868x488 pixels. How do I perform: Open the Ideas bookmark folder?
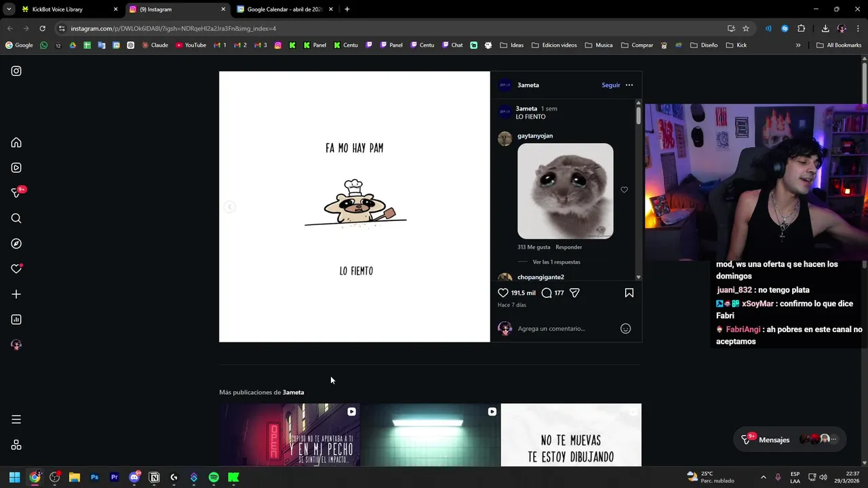(x=512, y=45)
